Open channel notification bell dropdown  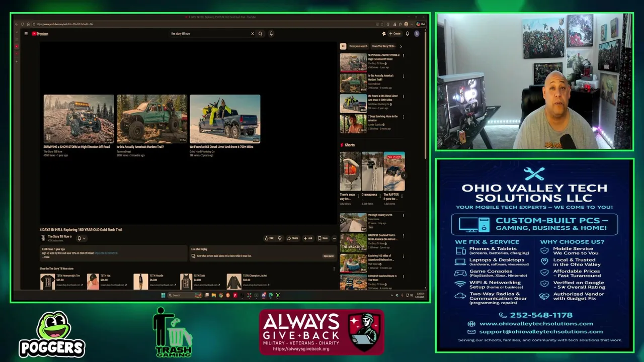coord(80,238)
